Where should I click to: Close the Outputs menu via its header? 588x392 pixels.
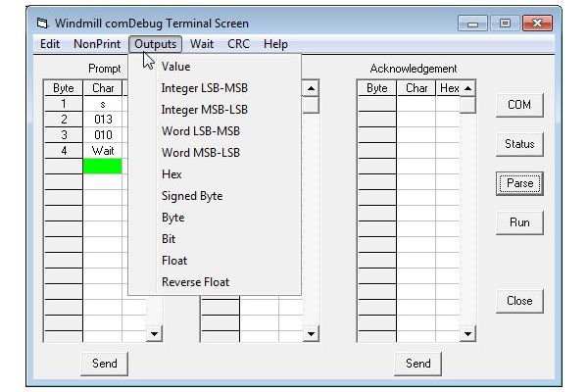pyautogui.click(x=155, y=44)
